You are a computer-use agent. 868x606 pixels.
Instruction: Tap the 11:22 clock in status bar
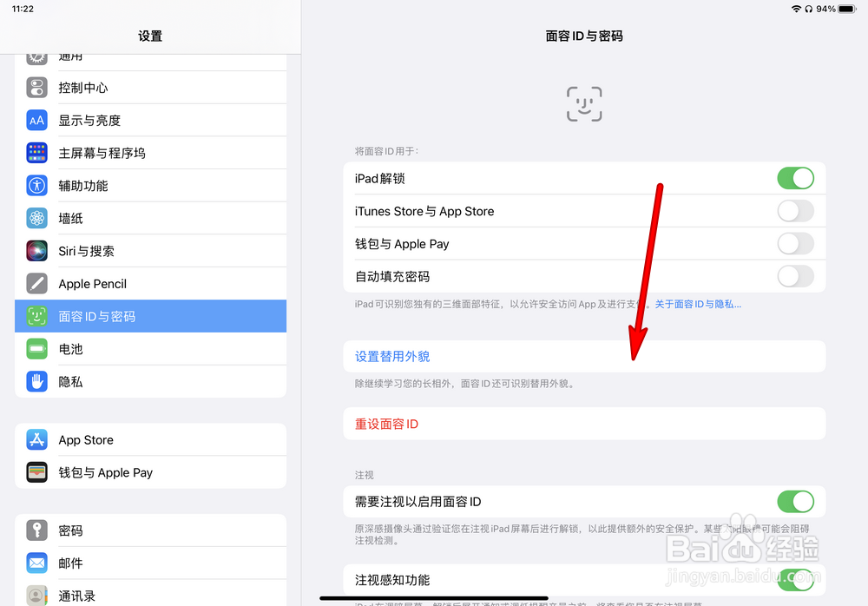23,9
